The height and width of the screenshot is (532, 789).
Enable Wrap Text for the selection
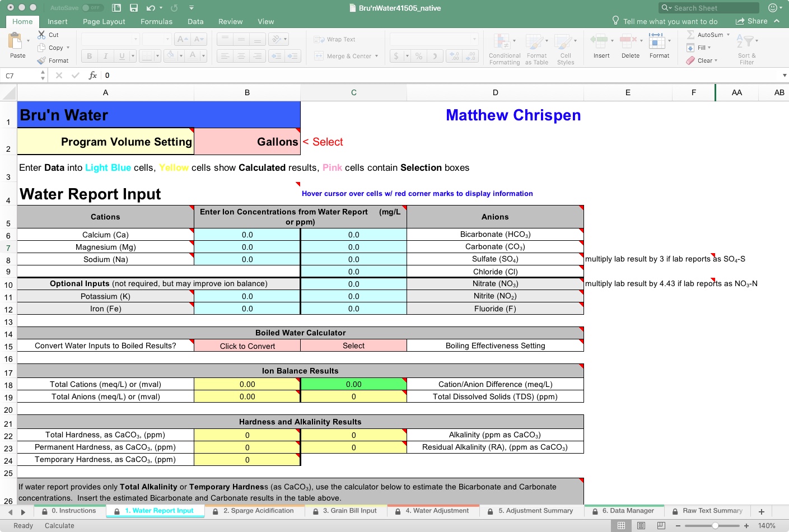[x=335, y=39]
